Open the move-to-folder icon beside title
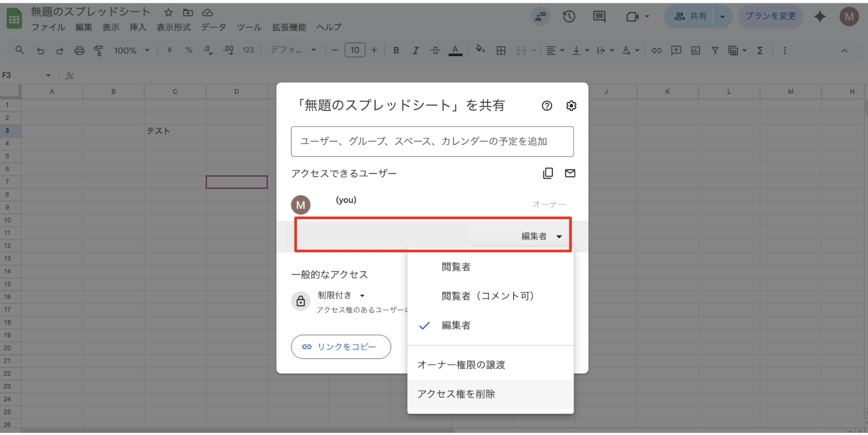Image resolution: width=868 pixels, height=435 pixels. coord(188,13)
